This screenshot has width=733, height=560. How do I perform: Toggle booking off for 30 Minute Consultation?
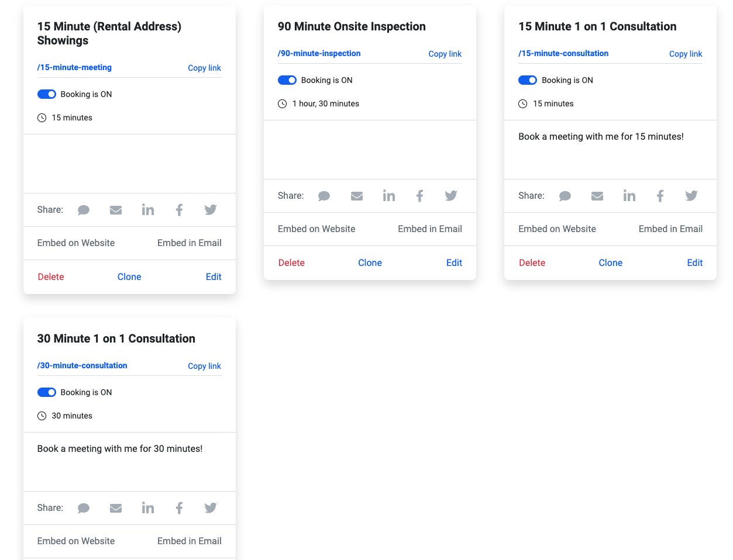pos(47,392)
